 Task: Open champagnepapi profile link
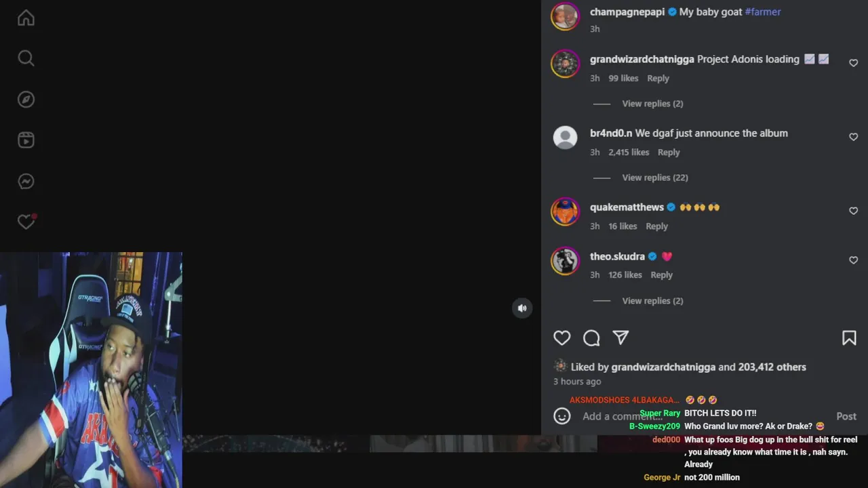pyautogui.click(x=627, y=12)
